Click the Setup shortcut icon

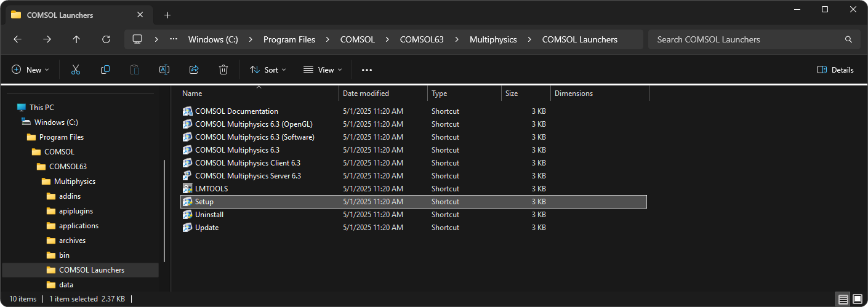188,202
